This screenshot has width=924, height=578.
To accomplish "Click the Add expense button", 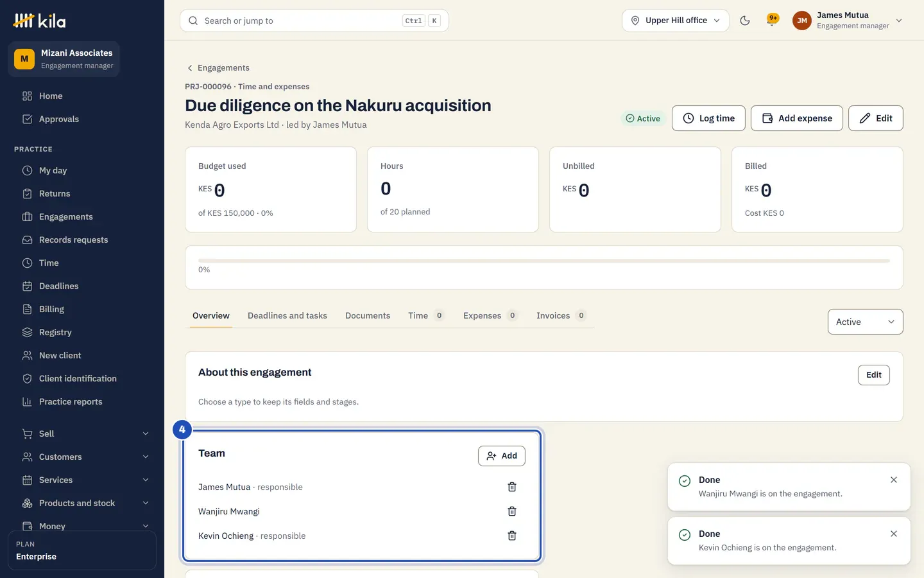I will click(796, 118).
